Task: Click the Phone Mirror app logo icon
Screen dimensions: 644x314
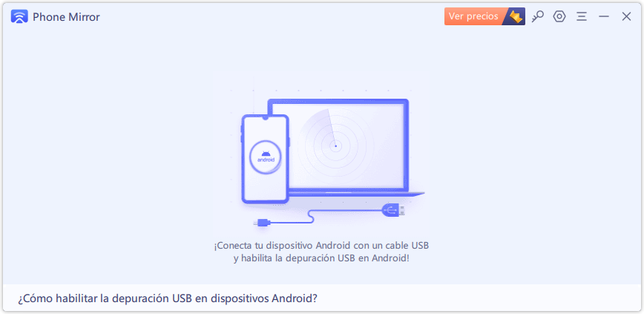Action: pos(19,16)
